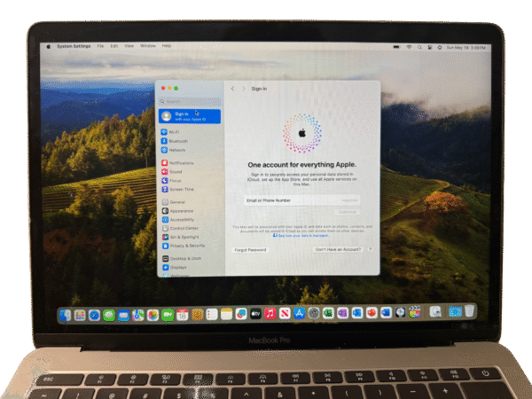Viewport: 532px width, 399px height.
Task: Open the Trash in the Dock
Action: click(469, 311)
